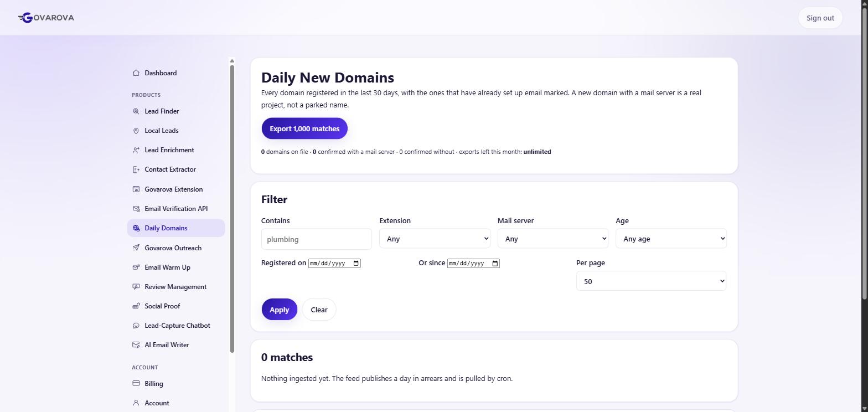Go to Billing page
Viewport: 868px width, 412px height.
pyautogui.click(x=176, y=384)
